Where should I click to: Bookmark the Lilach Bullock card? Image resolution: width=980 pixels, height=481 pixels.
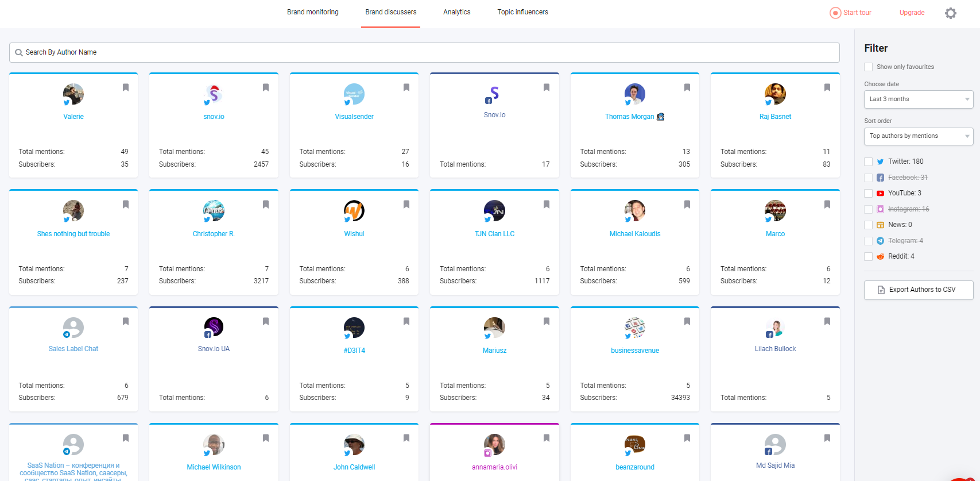[x=827, y=321]
